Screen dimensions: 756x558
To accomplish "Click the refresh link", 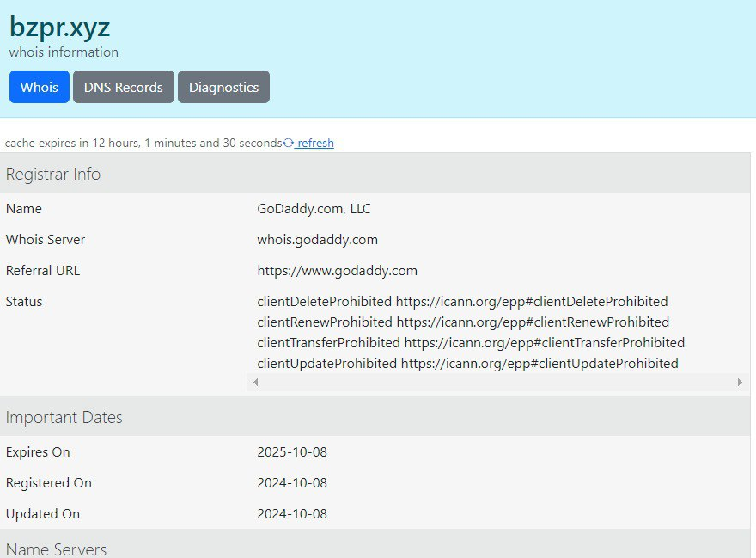I will tap(315, 144).
